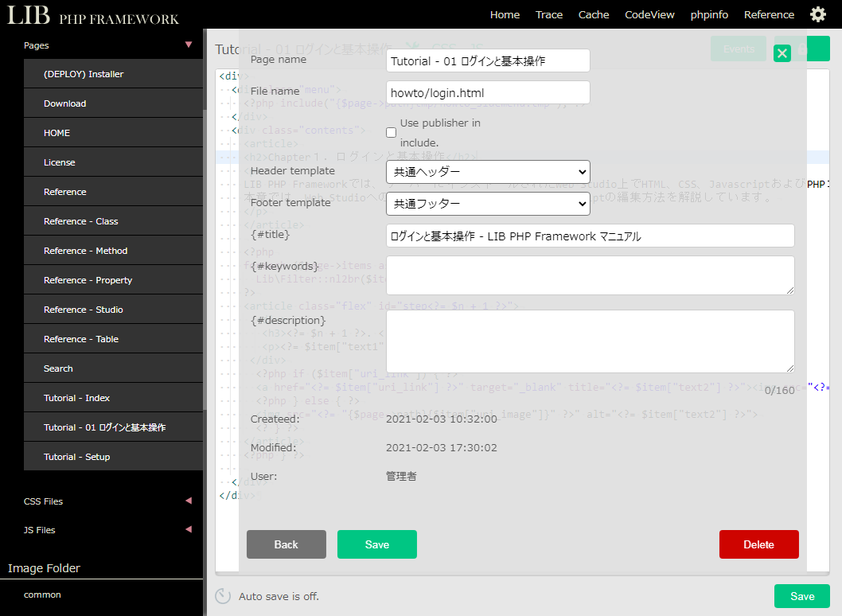Click the Back button in dialog
842x616 pixels.
click(286, 544)
